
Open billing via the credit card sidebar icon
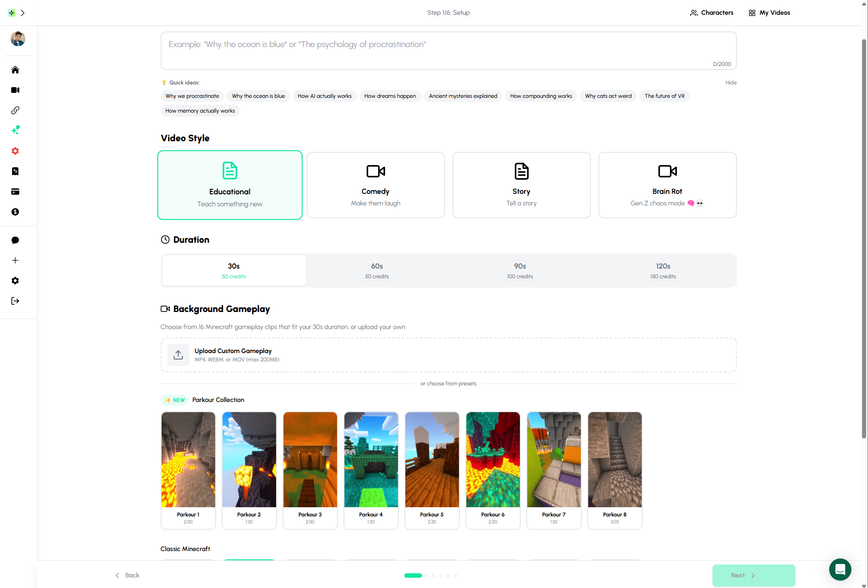click(15, 192)
